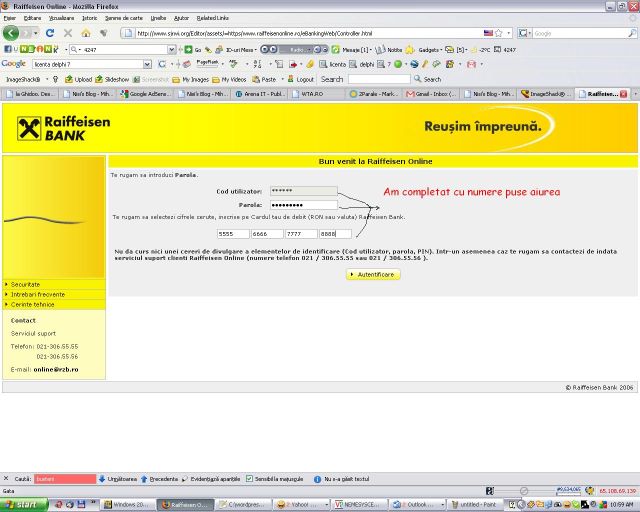Click the magnifier in the Google search box

coord(632,33)
